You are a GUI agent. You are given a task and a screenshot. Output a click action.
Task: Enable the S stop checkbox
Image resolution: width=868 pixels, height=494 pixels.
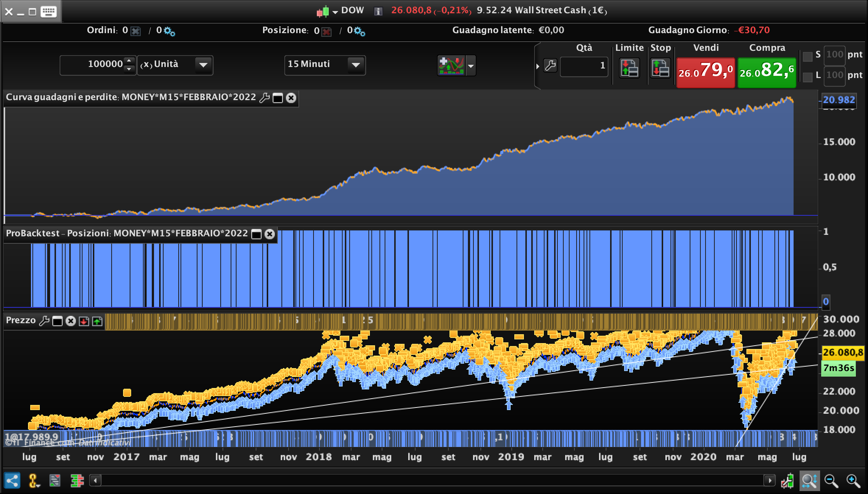click(x=807, y=56)
